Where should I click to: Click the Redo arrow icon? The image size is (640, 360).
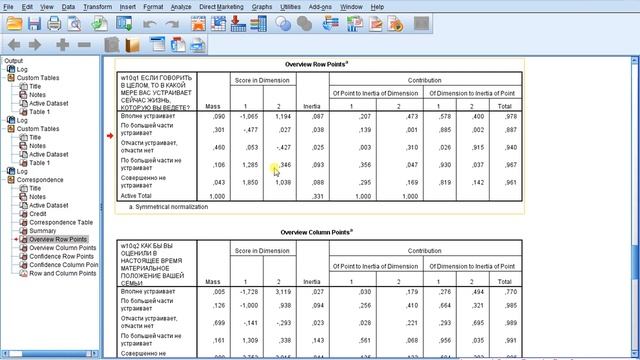pyautogui.click(x=172, y=24)
